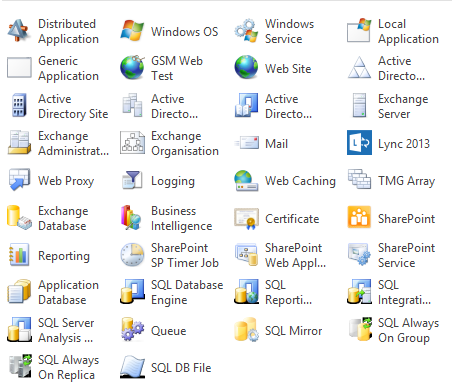Choose the Web Caching globe server icon
Screen dimensions: 452x389
[x=246, y=180]
